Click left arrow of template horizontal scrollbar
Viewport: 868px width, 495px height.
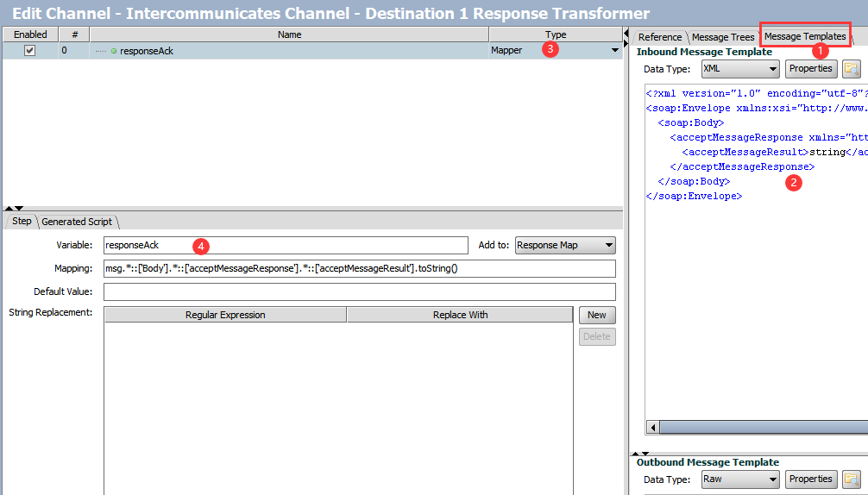point(653,427)
